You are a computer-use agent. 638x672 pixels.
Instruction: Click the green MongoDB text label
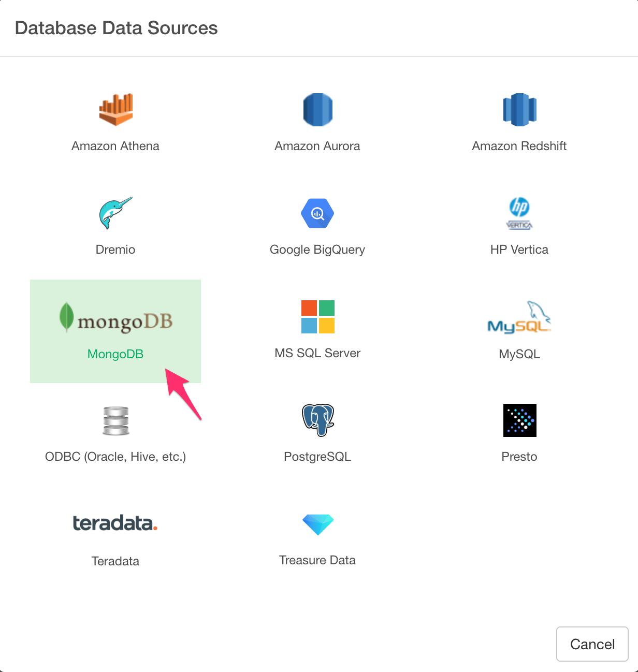[x=115, y=354]
